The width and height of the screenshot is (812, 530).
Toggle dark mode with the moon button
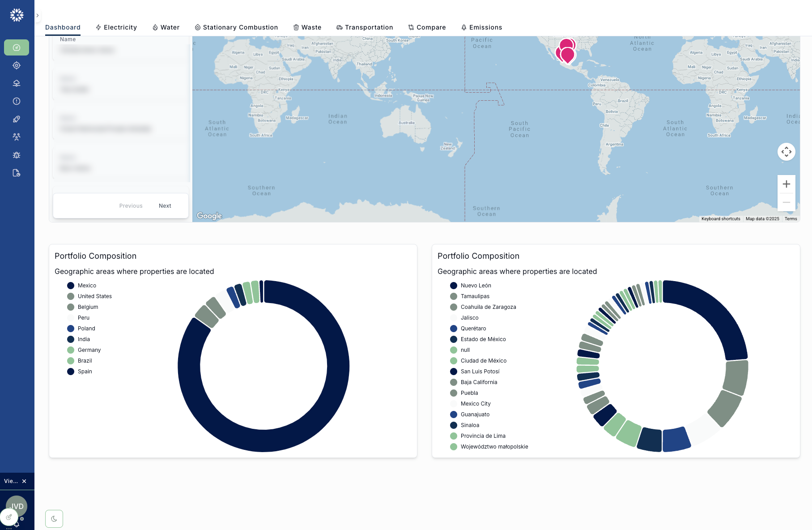point(54,518)
